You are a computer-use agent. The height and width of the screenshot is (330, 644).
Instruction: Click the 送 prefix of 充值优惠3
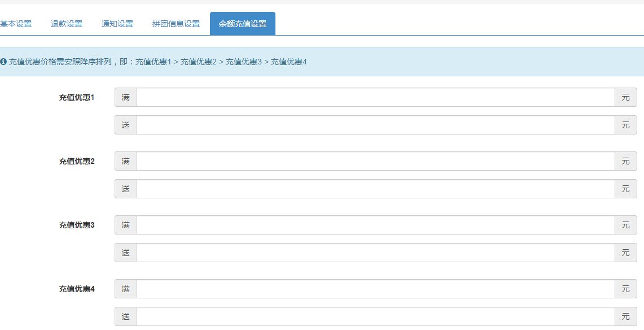click(x=126, y=253)
